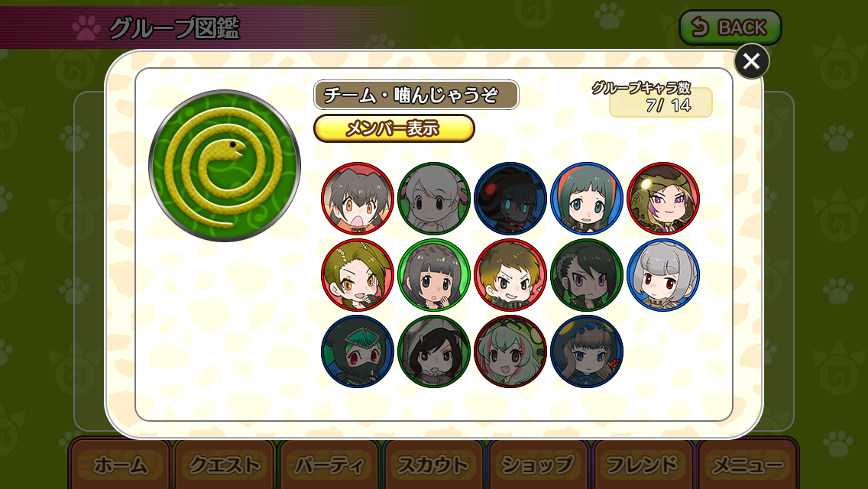Choose the grayed-out white-haired character in green ring
This screenshot has height=489, width=868.
click(x=434, y=199)
